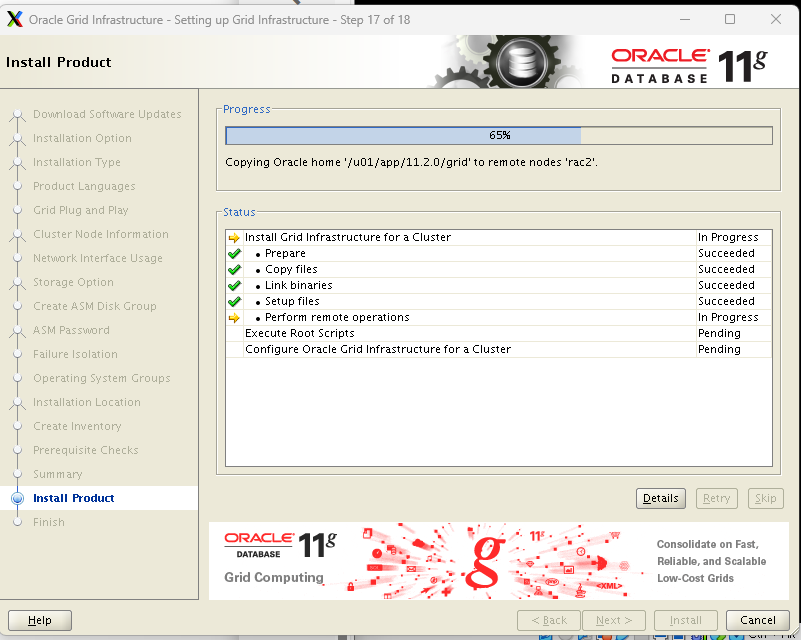Select the active Install Product step
This screenshot has width=801, height=640.
tap(74, 498)
